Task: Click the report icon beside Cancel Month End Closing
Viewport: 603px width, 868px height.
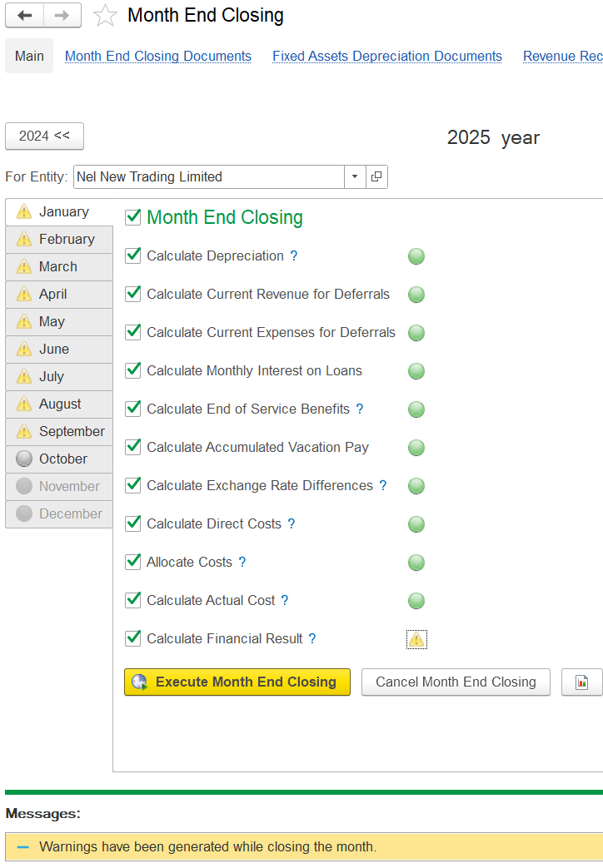Action: point(582,682)
